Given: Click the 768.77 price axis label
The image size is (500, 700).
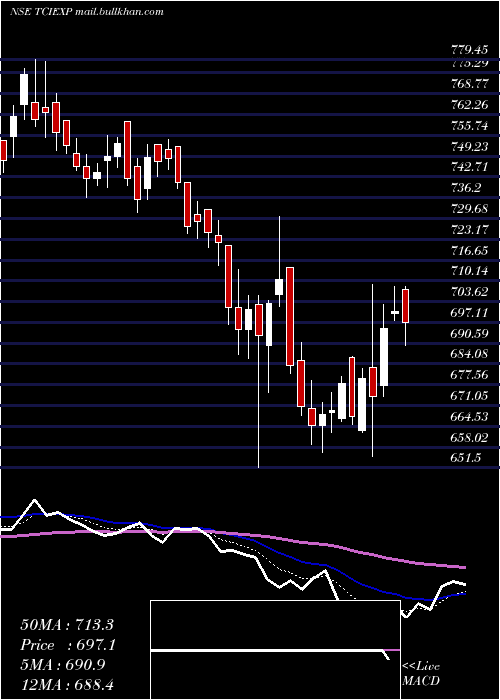Looking at the screenshot, I should (469, 84).
